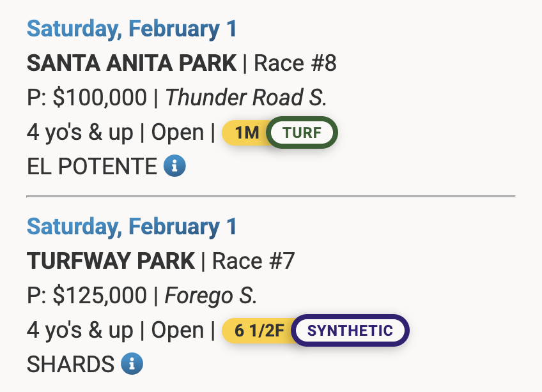Open the info icon next to SHARDS

[132, 365]
